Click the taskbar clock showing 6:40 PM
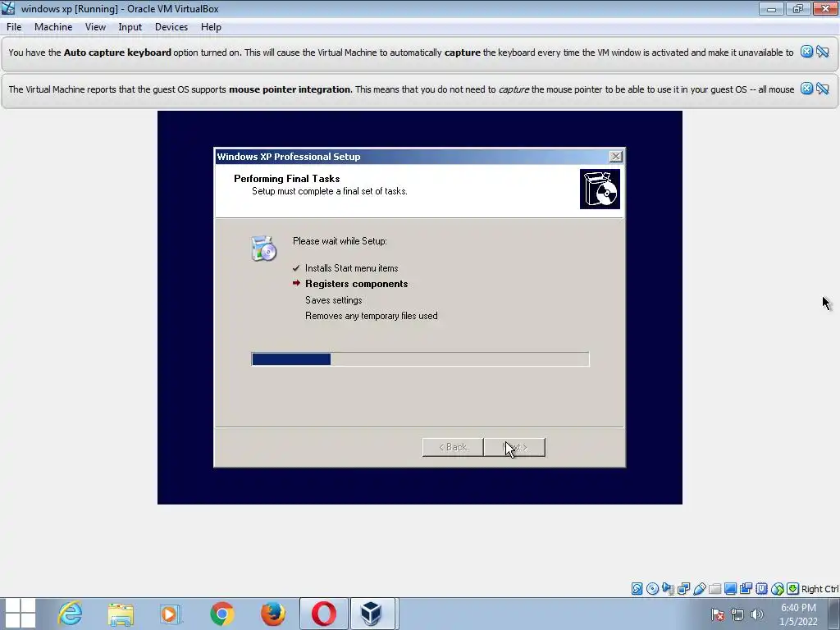Image resolution: width=840 pixels, height=630 pixels. [x=798, y=614]
